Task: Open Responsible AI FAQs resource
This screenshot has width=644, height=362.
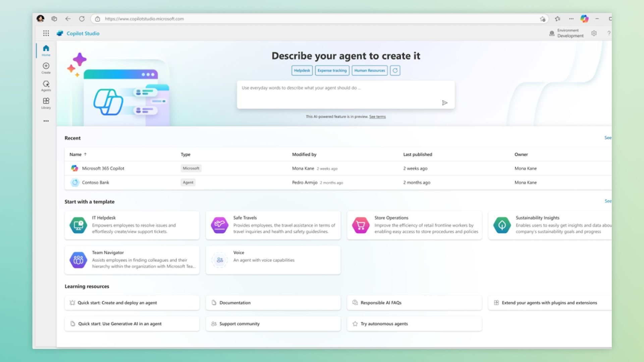Action: click(x=415, y=303)
